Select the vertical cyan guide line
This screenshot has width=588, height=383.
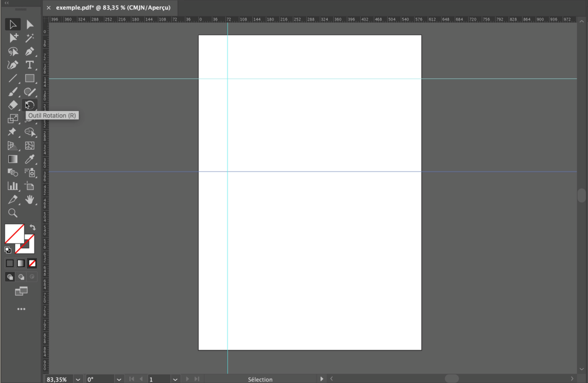coord(227,198)
